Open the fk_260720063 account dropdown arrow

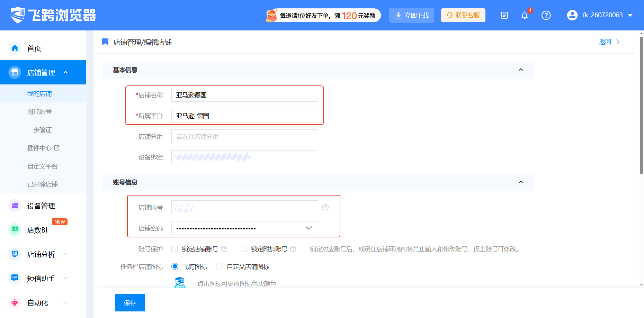pyautogui.click(x=630, y=15)
